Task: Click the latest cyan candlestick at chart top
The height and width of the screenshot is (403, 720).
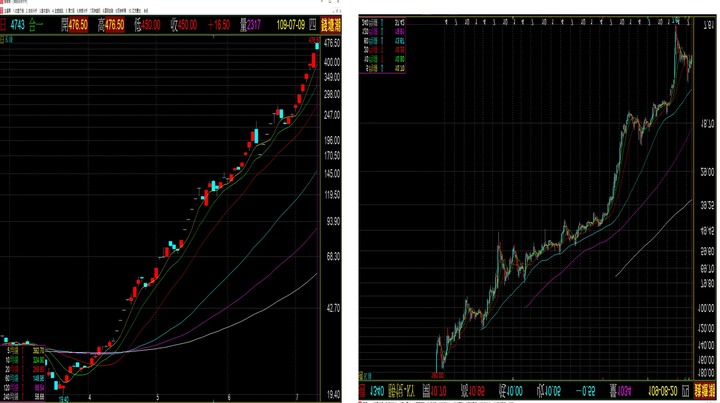Action: [317, 46]
